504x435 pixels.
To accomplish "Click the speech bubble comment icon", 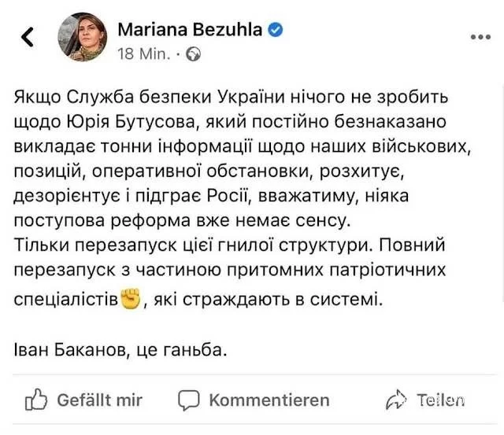I will click(x=188, y=400).
